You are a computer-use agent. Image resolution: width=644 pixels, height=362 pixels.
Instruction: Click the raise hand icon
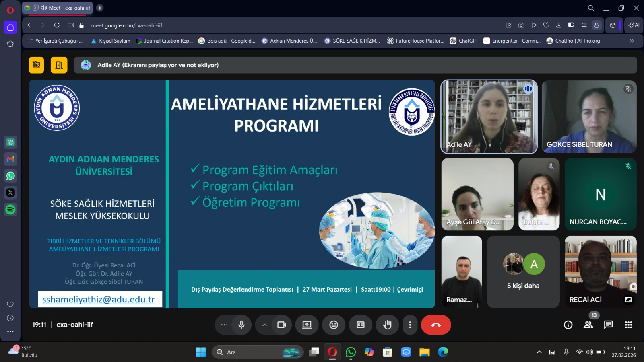point(387,325)
